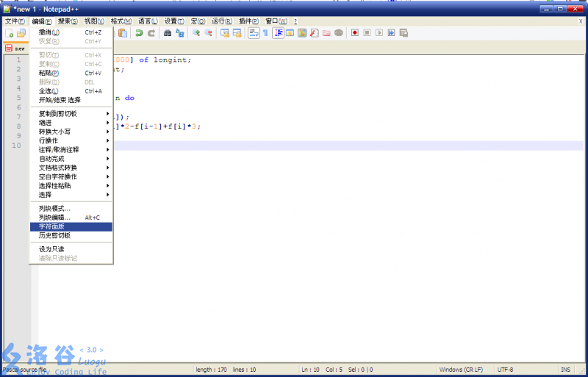Click line 10 in the editor area
This screenshot has height=377, width=588.
pyautogui.click(x=294, y=146)
